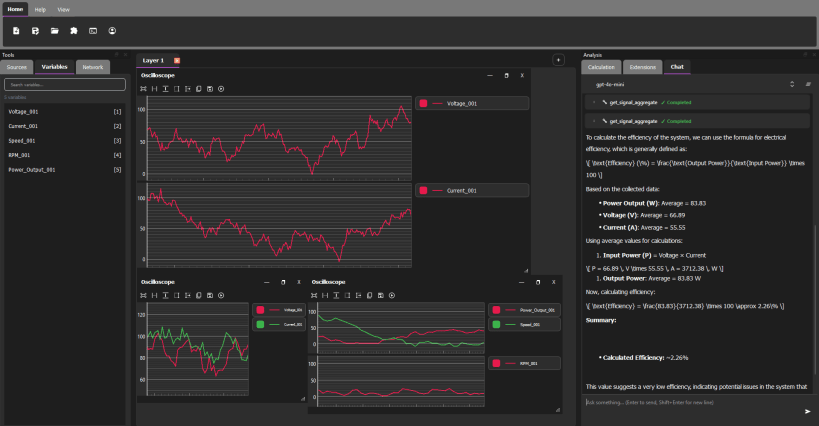Viewport: 819px width, 426px height.
Task: Click the Speed_001 green color swatch
Action: [x=497, y=325]
